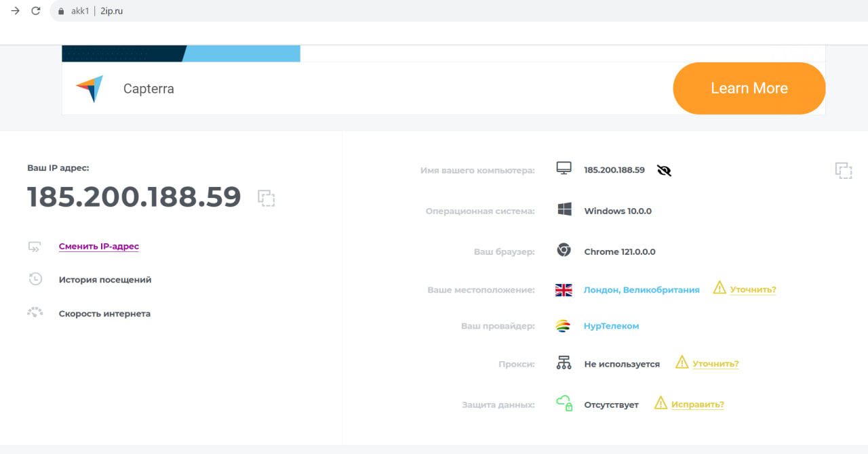This screenshot has height=454, width=868.
Task: Copy details with top-right copy icon
Action: pyautogui.click(x=844, y=171)
